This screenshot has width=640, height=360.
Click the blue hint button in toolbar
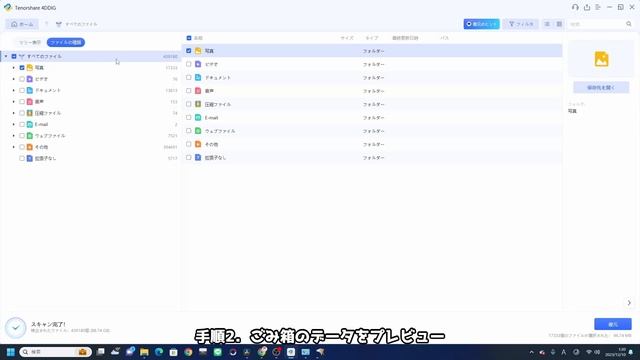click(x=481, y=24)
